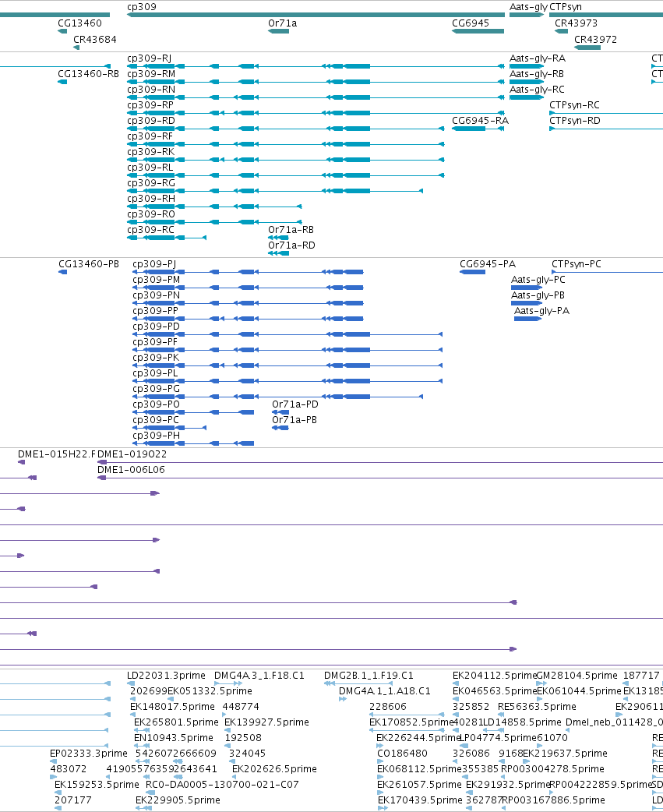Open EST label EK148017.5prime
The height and width of the screenshot is (812, 663).
tap(172, 706)
